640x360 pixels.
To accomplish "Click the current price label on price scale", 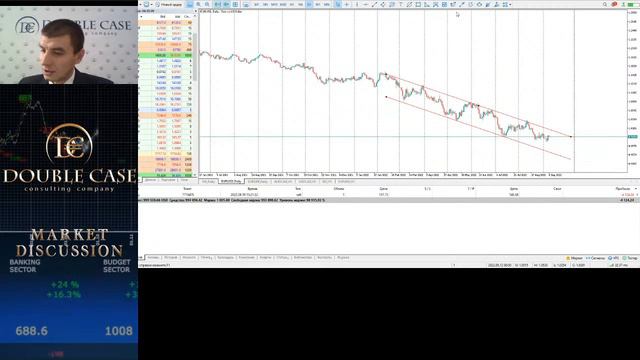I will click(x=633, y=137).
